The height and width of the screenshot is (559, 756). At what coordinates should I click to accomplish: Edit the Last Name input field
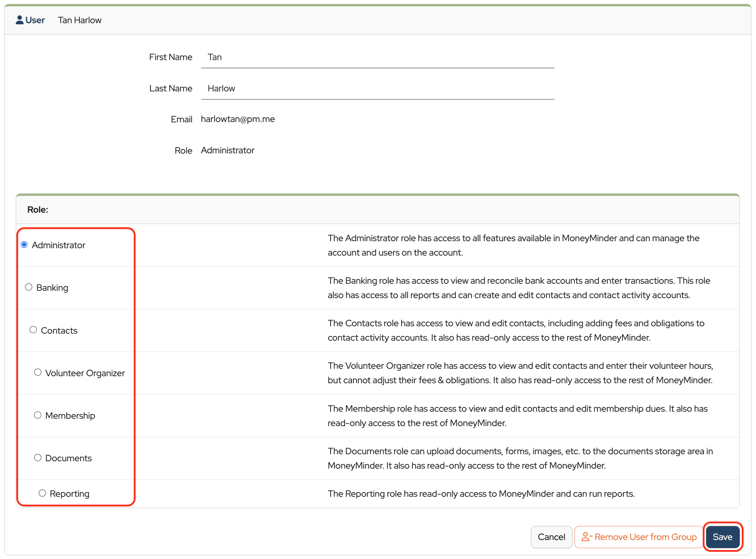tap(378, 89)
